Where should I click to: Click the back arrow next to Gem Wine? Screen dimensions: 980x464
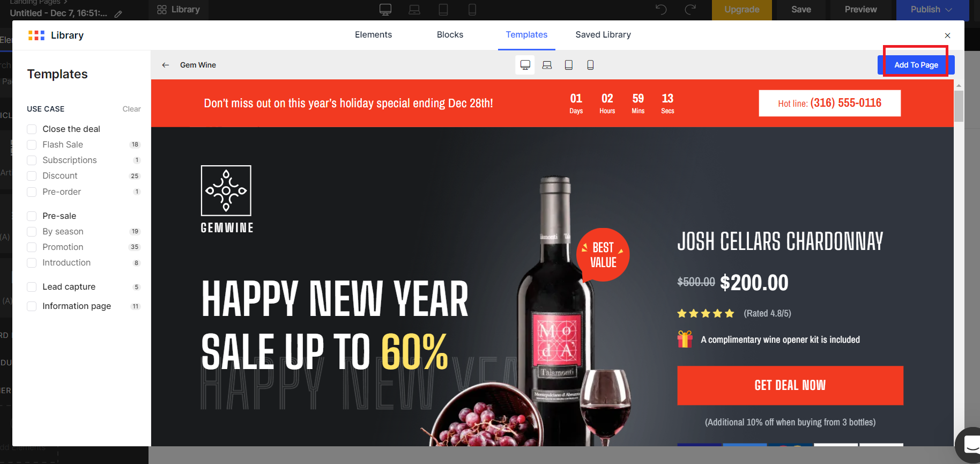pyautogui.click(x=166, y=65)
